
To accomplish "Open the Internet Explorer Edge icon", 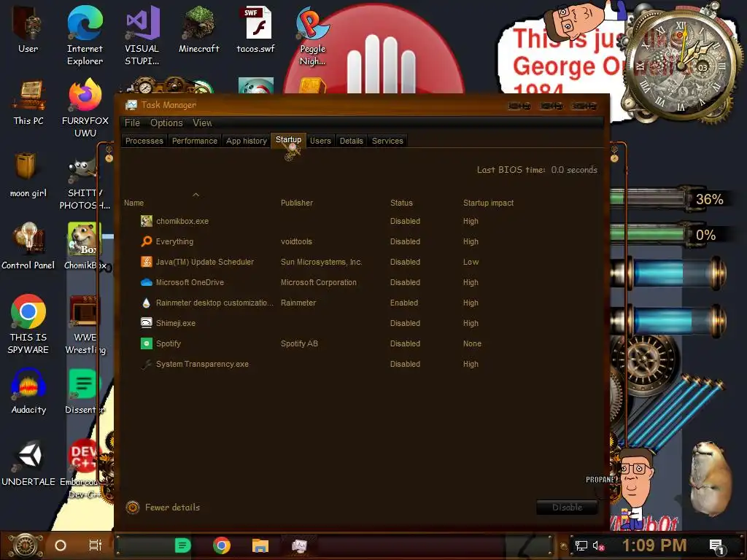I will tap(85, 35).
